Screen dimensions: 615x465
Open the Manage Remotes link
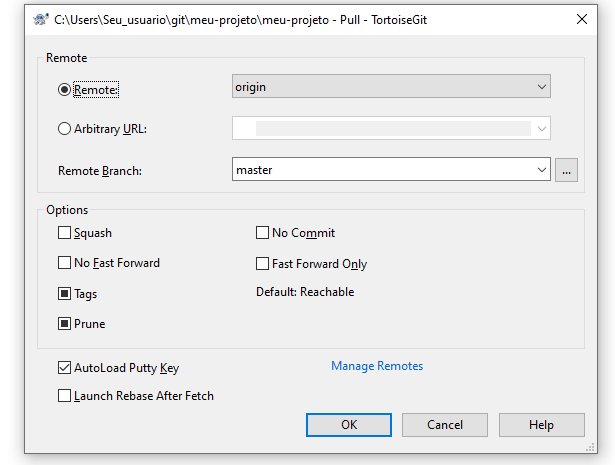377,366
